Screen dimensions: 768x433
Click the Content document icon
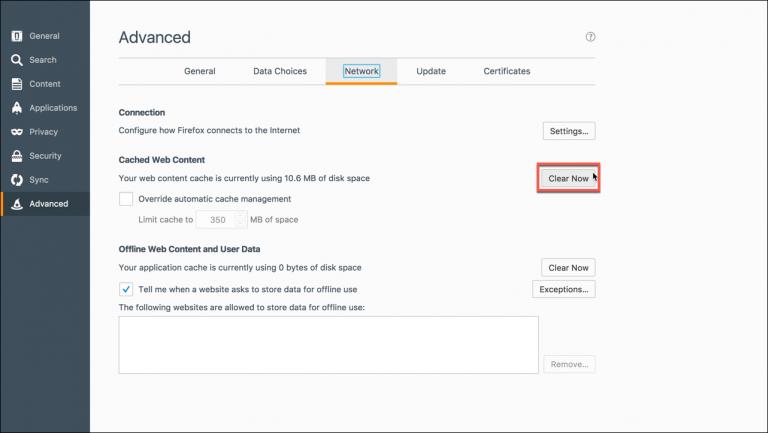click(17, 84)
